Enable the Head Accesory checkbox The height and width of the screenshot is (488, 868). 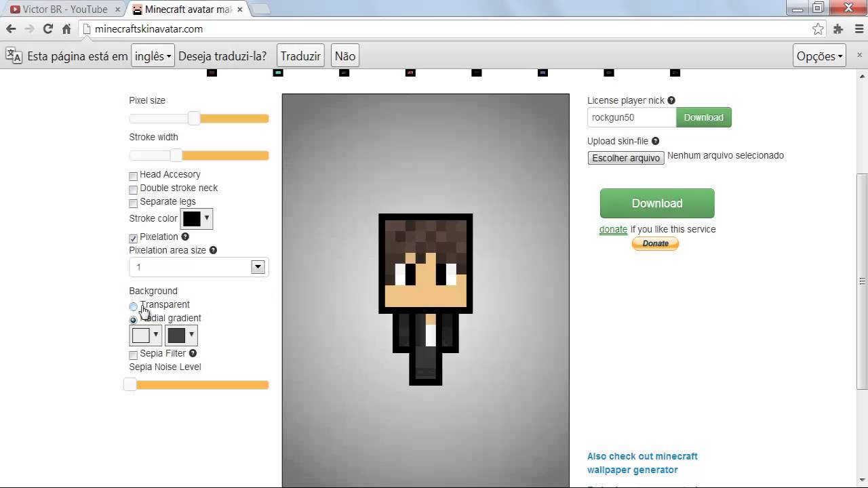[x=134, y=176]
